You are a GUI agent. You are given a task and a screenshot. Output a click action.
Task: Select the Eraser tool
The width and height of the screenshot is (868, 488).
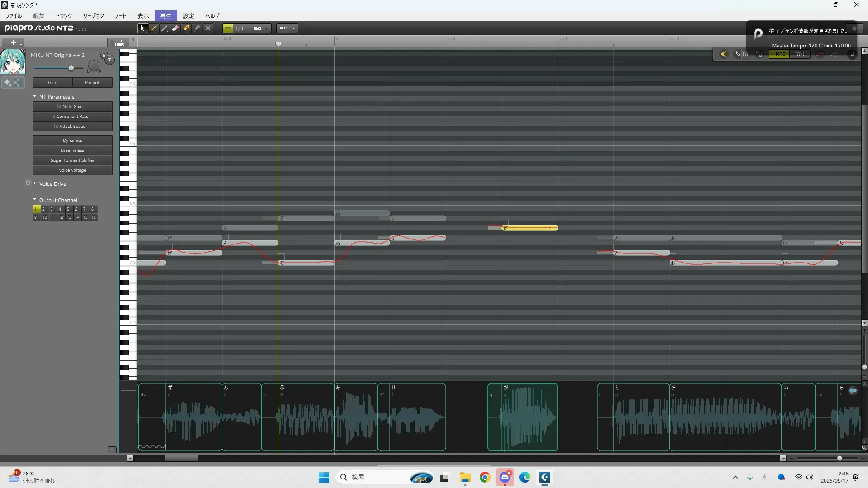point(175,28)
